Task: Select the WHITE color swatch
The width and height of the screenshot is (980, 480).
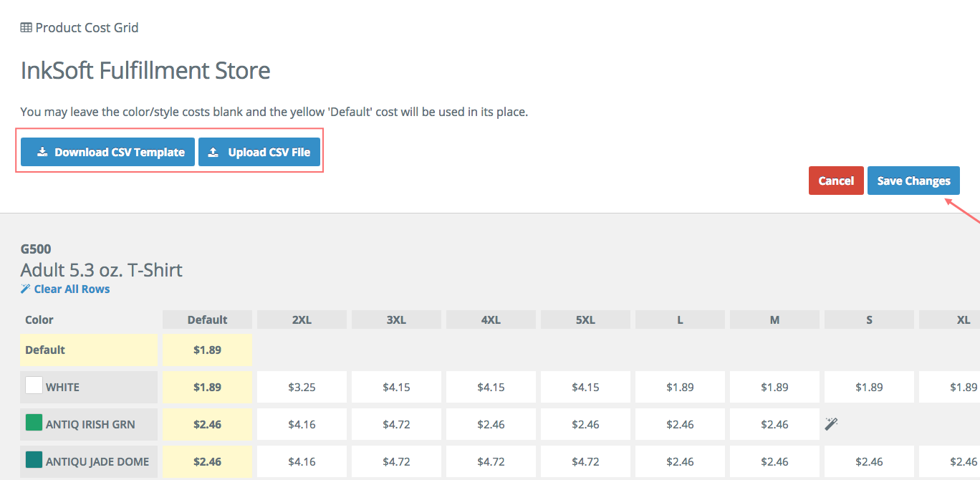Action: 34,385
